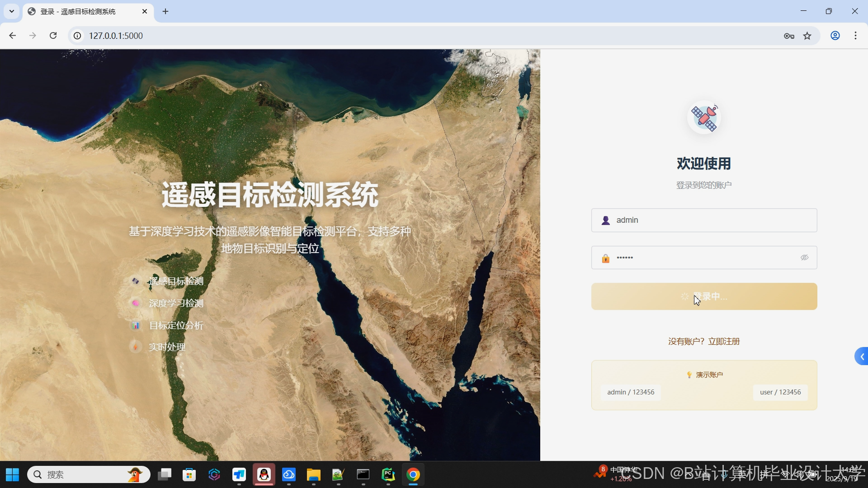868x488 pixels.
Task: Expand the blue side panel chevron
Action: click(862, 357)
